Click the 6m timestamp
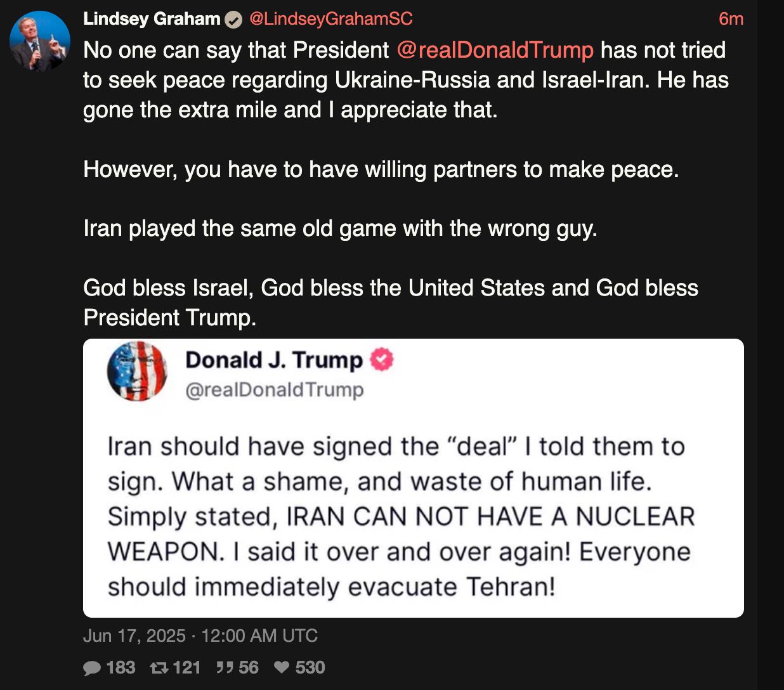 click(x=731, y=19)
